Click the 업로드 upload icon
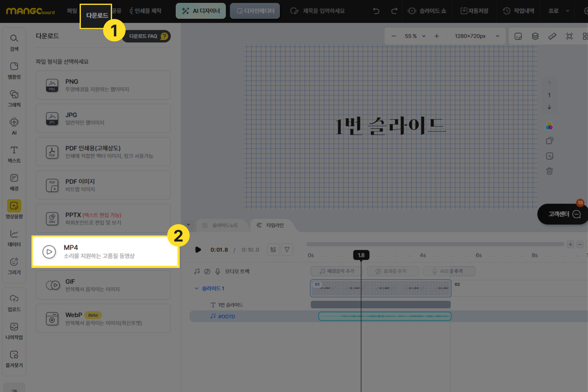588x392 pixels. pyautogui.click(x=14, y=303)
